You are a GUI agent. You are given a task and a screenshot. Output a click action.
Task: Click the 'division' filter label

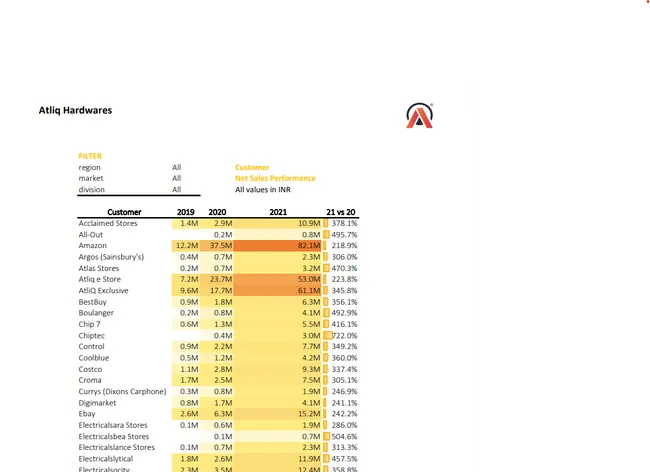tap(92, 189)
